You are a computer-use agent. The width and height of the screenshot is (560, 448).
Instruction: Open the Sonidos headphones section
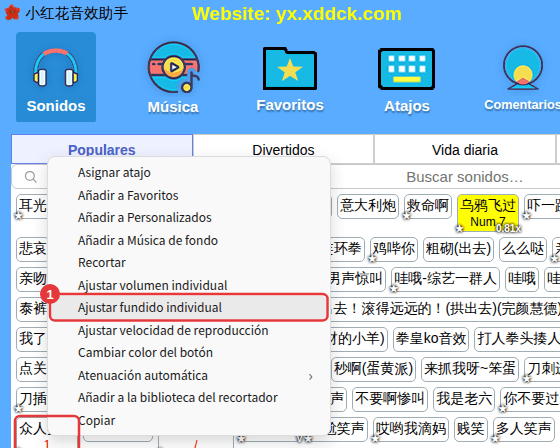click(56, 77)
